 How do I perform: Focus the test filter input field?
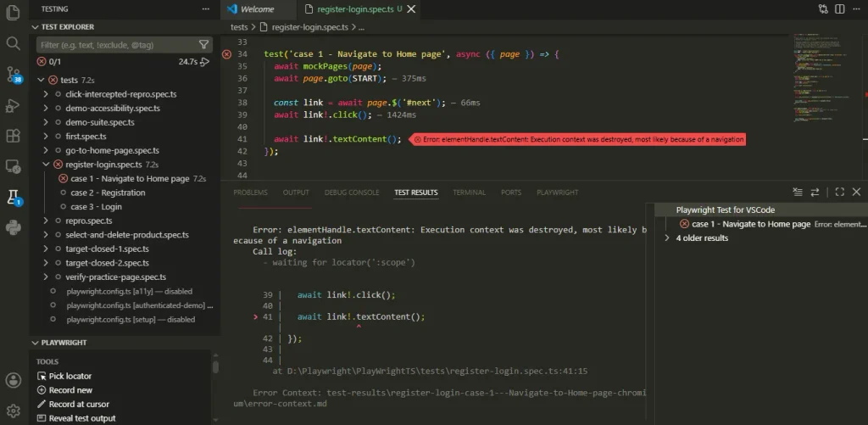pyautogui.click(x=116, y=45)
